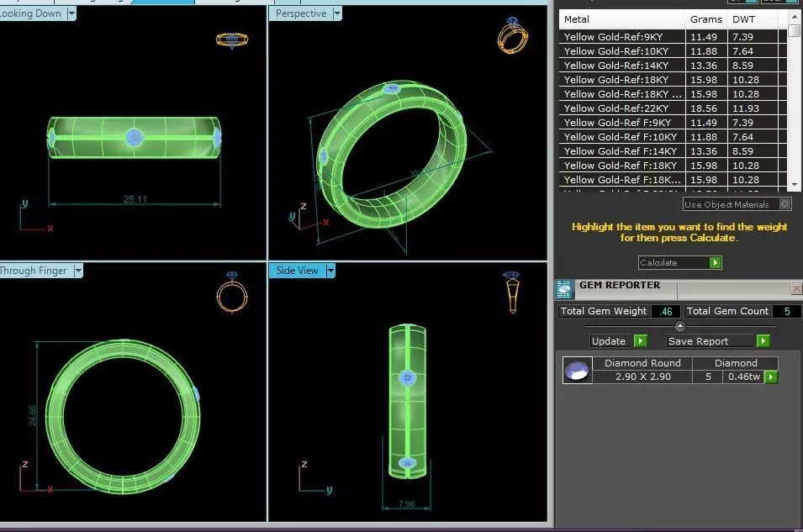Click the green arrow next to Save Report
Viewport: 803px width, 532px height.
tap(763, 341)
